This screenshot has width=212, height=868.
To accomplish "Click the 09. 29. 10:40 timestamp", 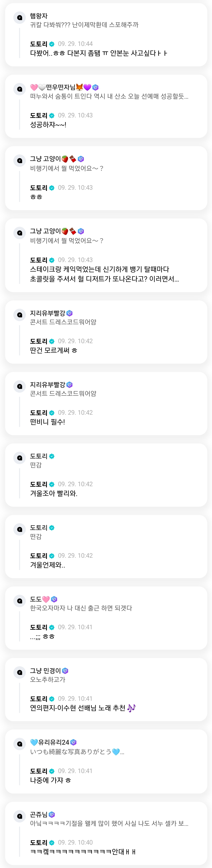I will coord(75,842).
